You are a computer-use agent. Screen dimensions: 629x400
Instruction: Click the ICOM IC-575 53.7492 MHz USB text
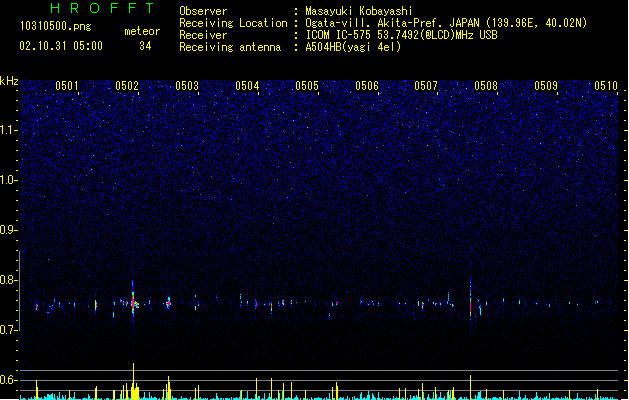[x=402, y=35]
